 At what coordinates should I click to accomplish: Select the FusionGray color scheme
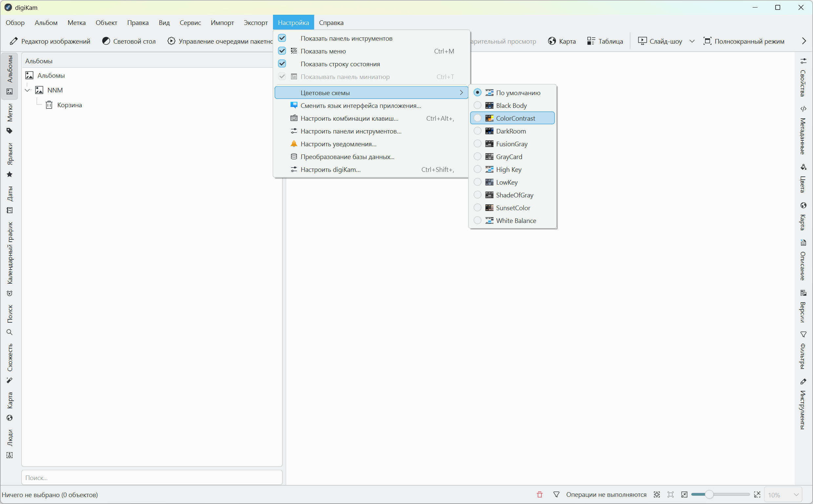[512, 144]
